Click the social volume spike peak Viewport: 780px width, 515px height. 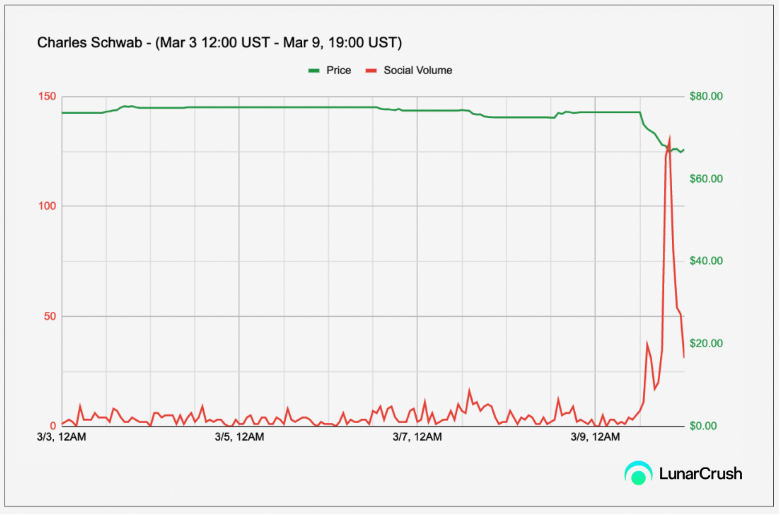click(670, 137)
